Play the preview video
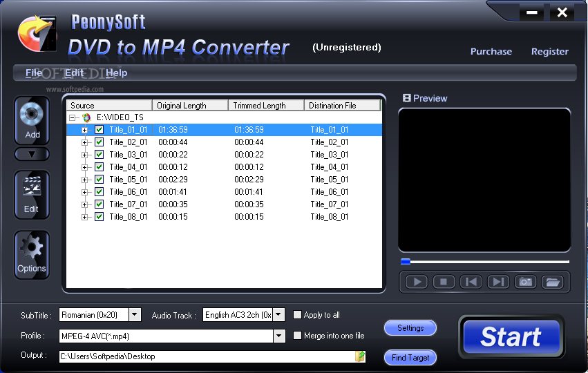 416,282
